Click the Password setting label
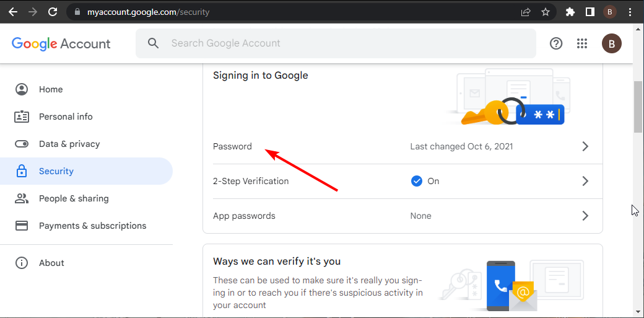Screen dimensions: 644x318 click(x=232, y=147)
